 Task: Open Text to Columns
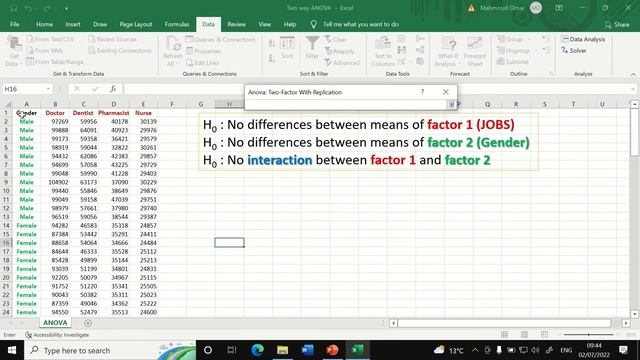pos(383,51)
